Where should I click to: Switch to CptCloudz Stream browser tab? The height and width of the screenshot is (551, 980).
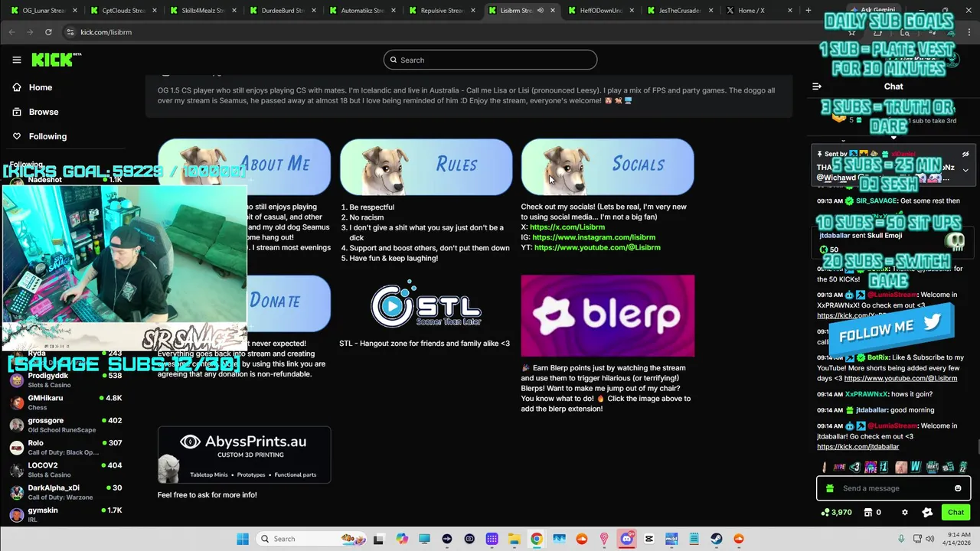(122, 11)
